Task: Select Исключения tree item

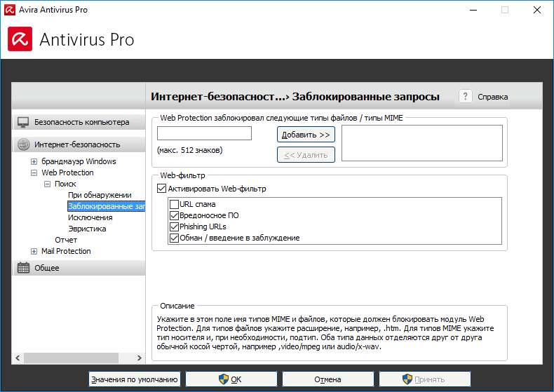Action: tap(90, 217)
